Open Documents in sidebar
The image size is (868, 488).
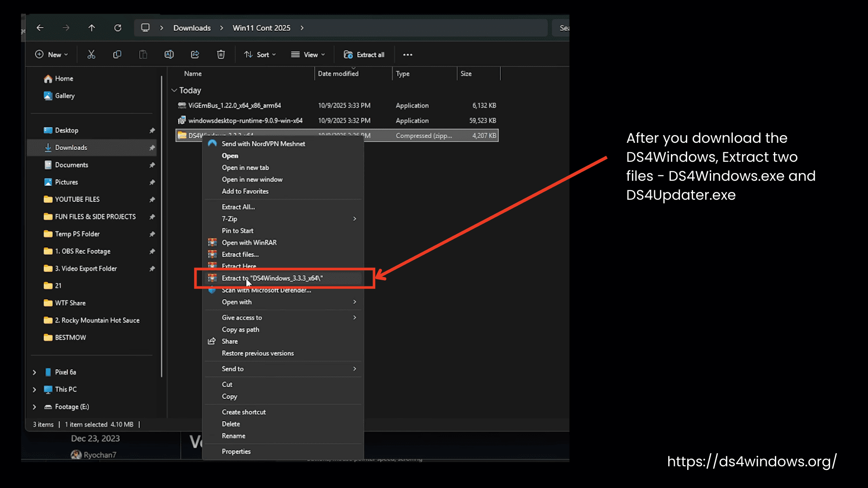(x=66, y=165)
